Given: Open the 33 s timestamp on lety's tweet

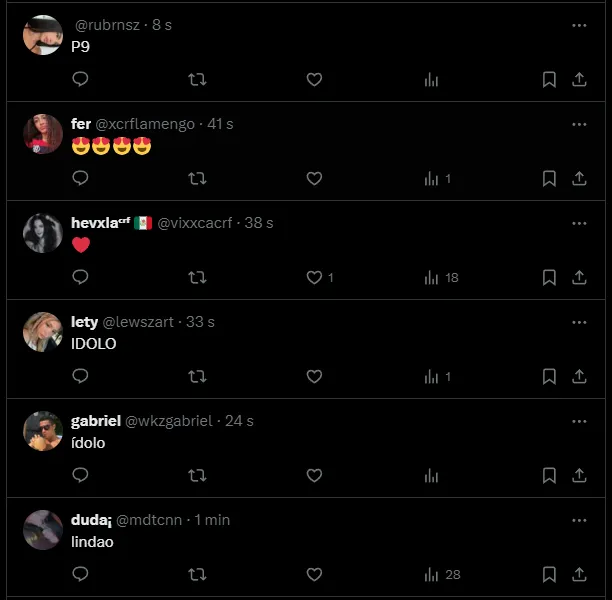Looking at the screenshot, I should [x=200, y=322].
